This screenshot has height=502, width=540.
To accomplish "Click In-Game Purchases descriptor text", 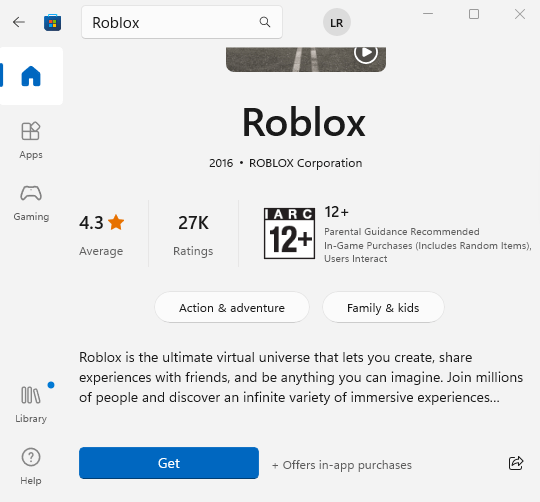I will pos(427,245).
